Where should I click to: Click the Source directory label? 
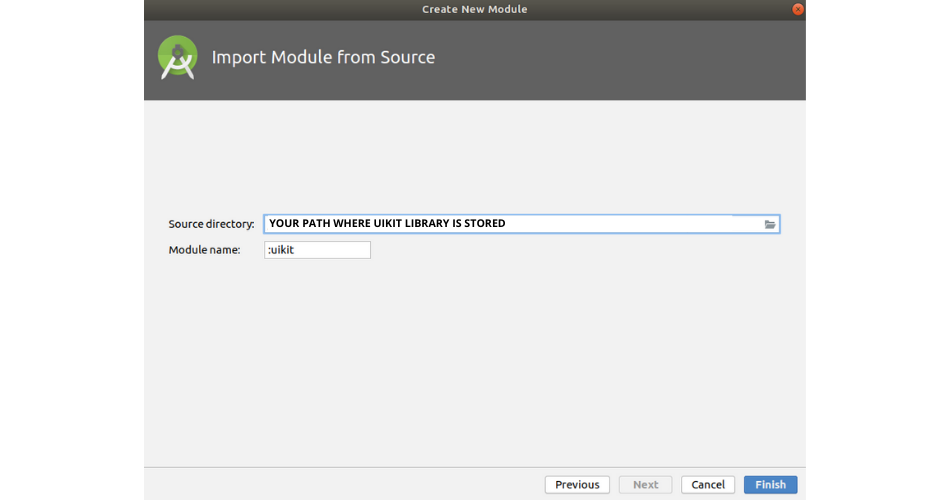click(211, 224)
